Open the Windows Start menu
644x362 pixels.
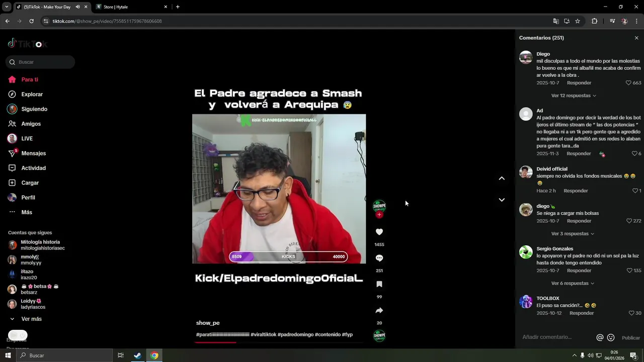point(8,355)
